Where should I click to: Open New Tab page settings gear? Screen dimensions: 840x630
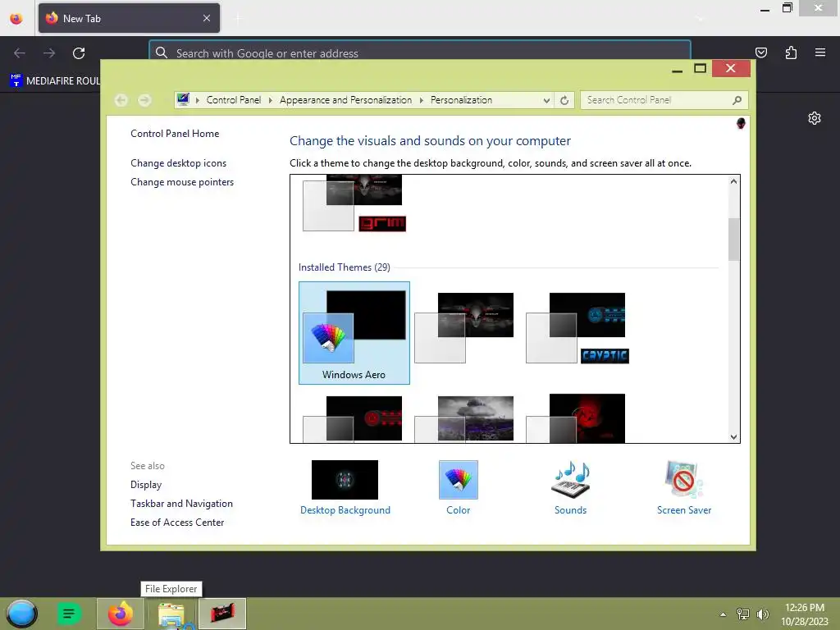(815, 118)
